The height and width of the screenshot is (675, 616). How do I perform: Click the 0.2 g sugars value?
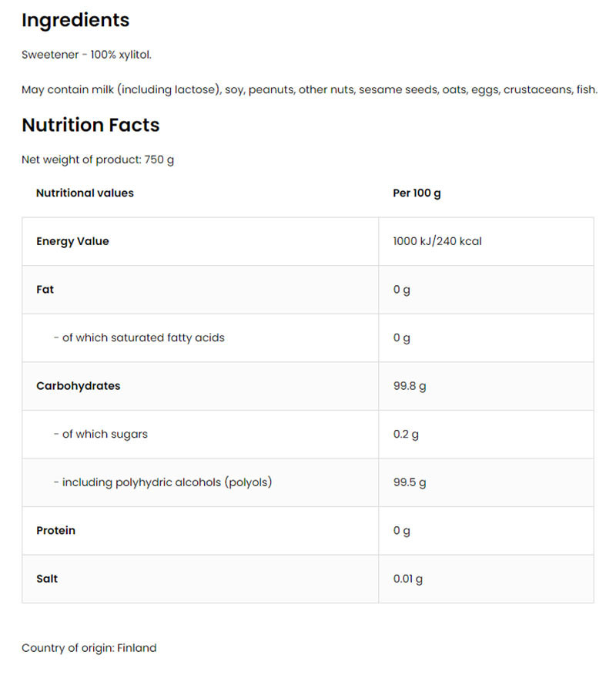click(x=406, y=434)
